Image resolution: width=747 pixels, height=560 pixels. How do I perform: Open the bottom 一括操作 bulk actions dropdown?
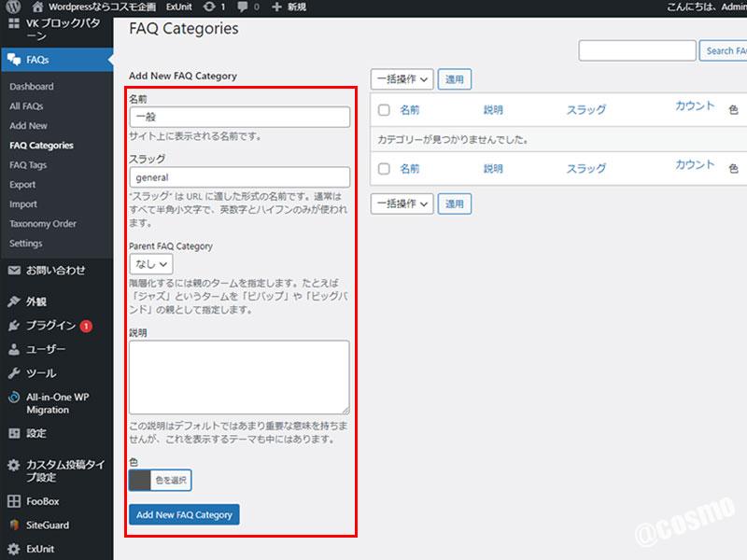coord(402,203)
